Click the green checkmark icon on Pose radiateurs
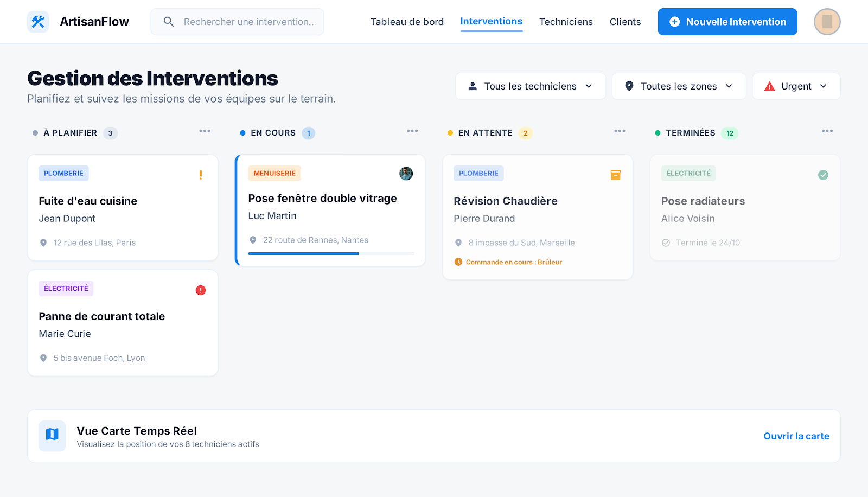Screen dimensions: 868x497 (823, 175)
